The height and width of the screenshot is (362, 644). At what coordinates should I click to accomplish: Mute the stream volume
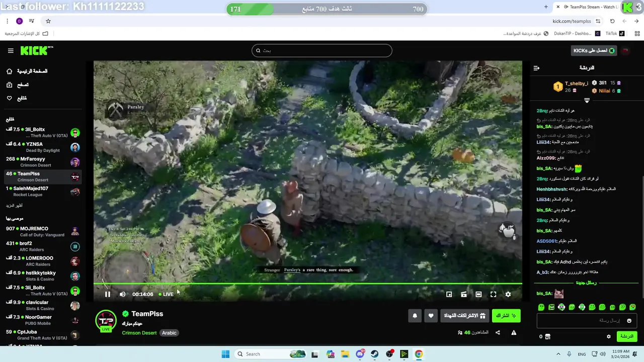(122, 294)
